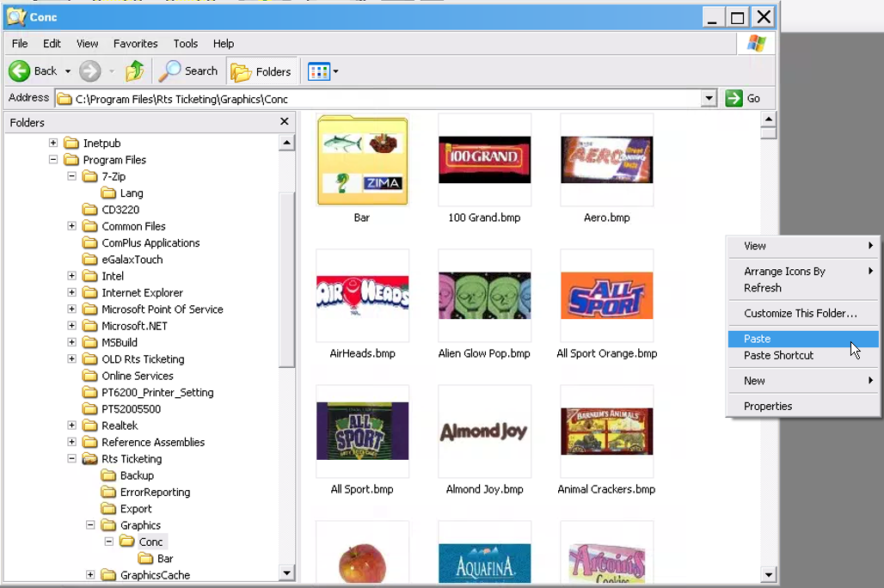Open the File menu
Image resolution: width=884 pixels, height=588 pixels.
[20, 43]
